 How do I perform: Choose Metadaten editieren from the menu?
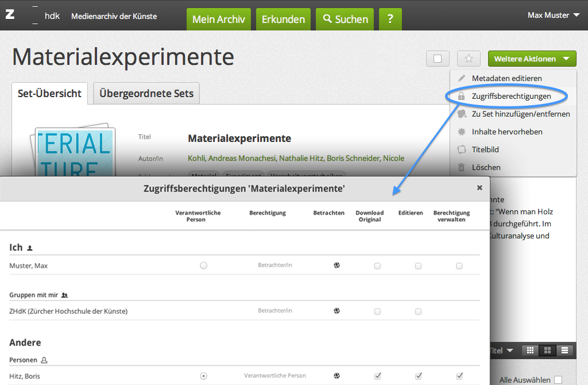[x=506, y=78]
